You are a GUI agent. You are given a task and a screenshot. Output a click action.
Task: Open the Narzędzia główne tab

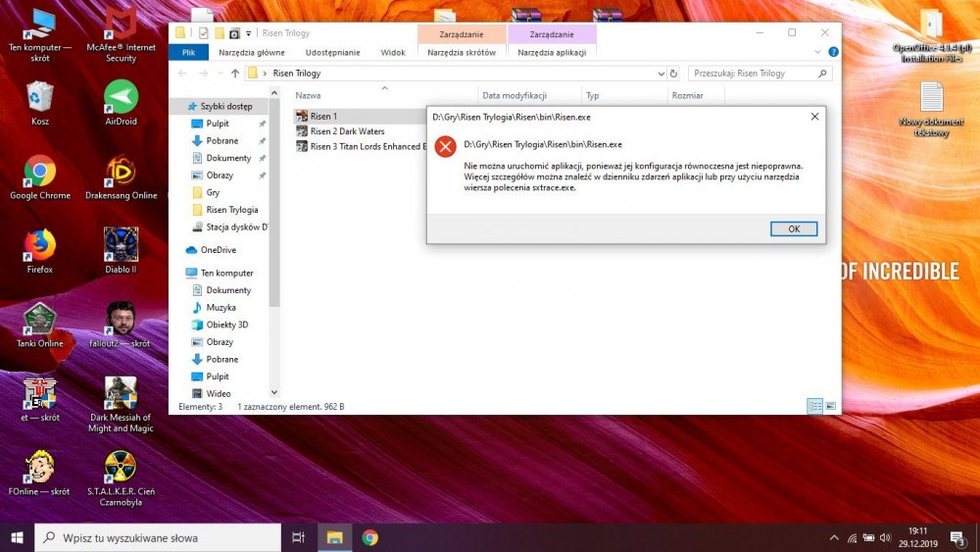coord(251,53)
